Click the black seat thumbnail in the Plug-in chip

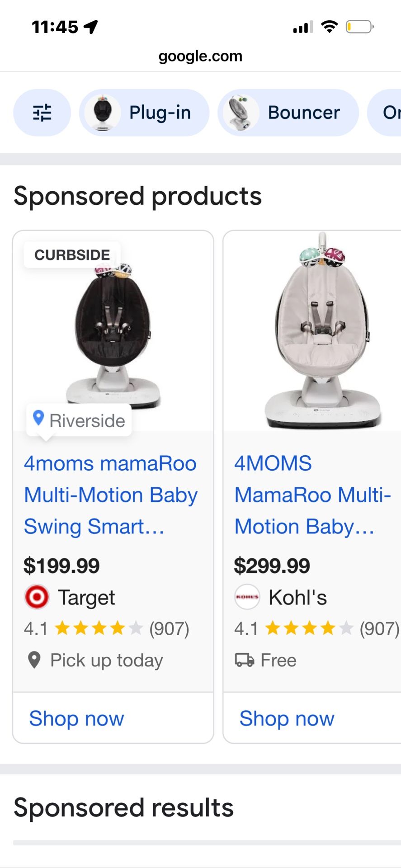pos(102,113)
